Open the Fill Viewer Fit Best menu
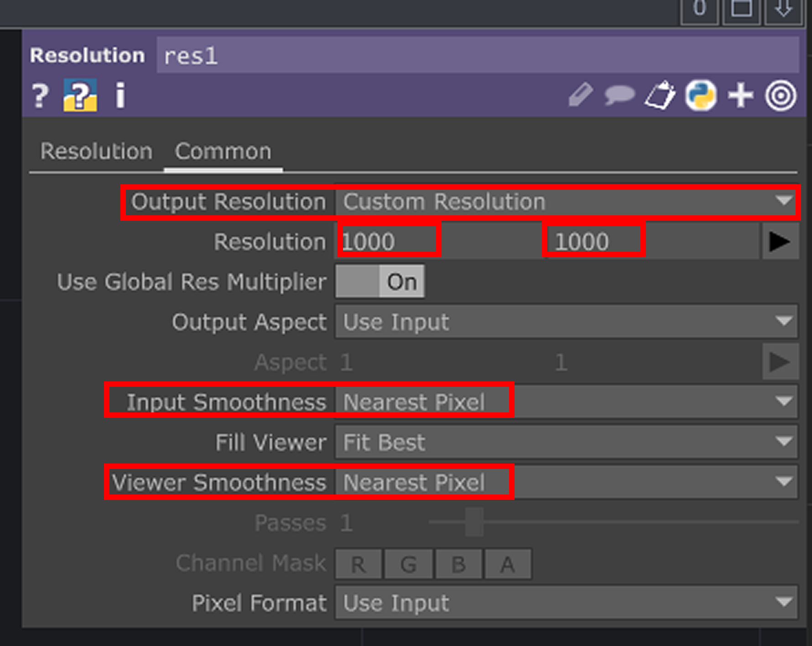Viewport: 812px width, 646px height. 567,442
